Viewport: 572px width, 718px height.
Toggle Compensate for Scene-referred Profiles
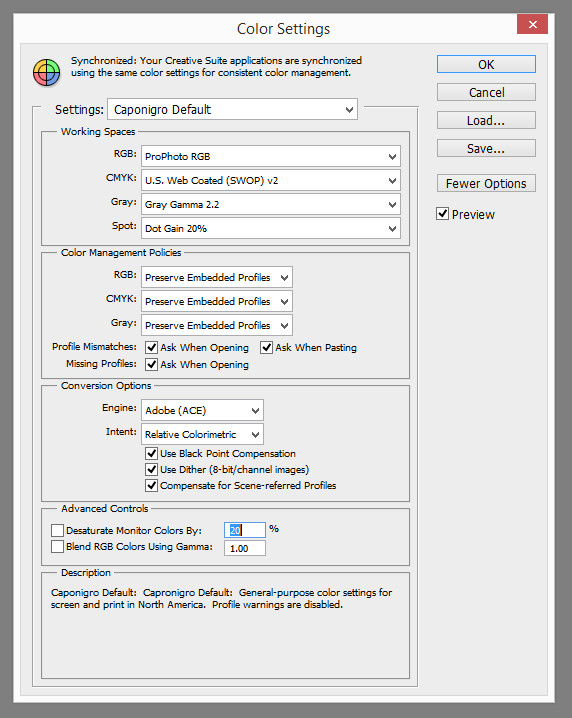click(152, 485)
